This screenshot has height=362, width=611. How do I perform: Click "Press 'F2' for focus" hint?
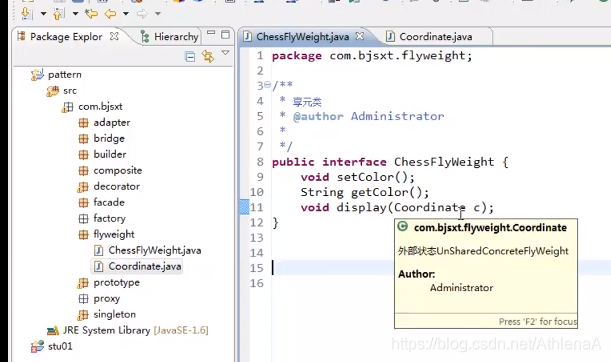coord(538,321)
